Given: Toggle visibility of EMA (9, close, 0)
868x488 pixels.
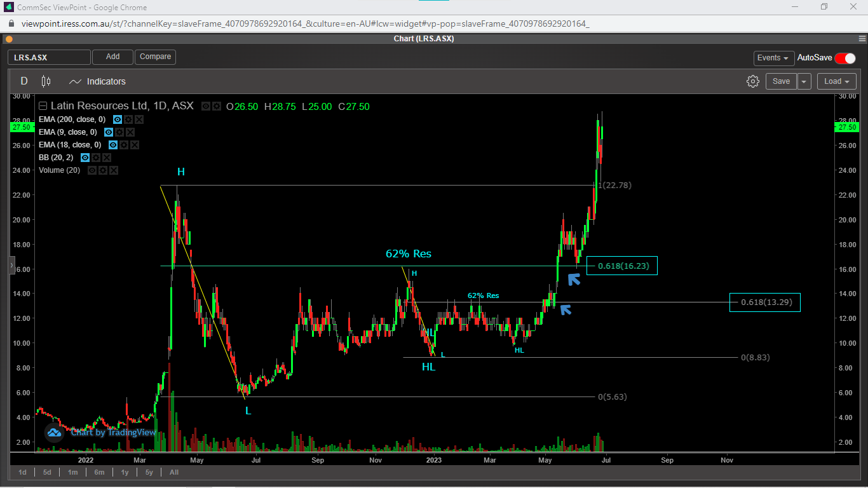Looking at the screenshot, I should point(109,132).
